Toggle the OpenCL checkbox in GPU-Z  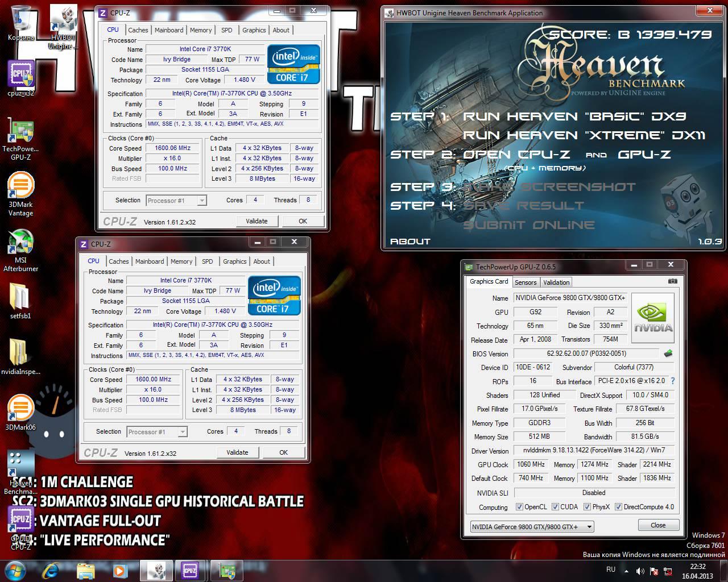[519, 507]
